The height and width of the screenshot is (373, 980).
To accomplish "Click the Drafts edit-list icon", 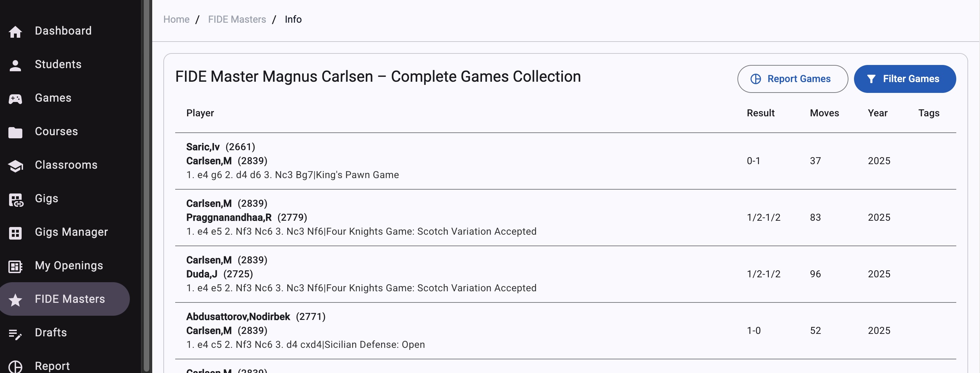I will click(15, 334).
